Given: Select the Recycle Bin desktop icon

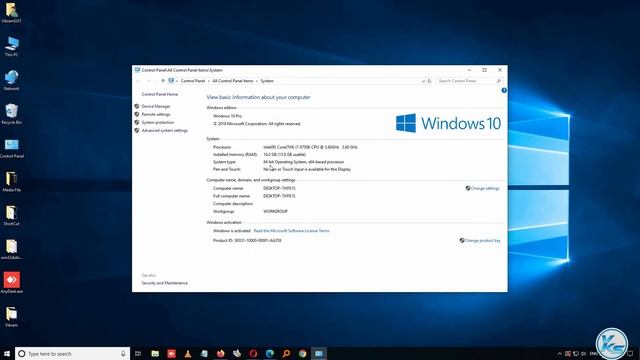Looking at the screenshot, I should 11,114.
